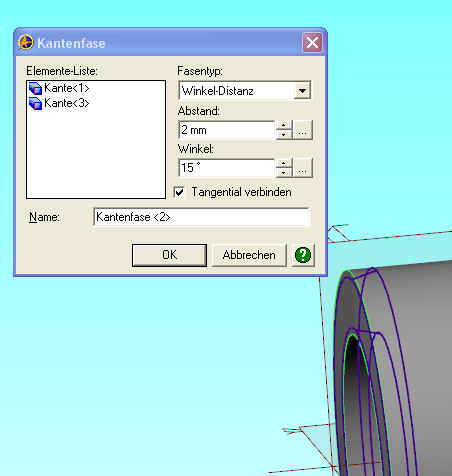Increase the Abstand value with up arrow
Image resolution: width=452 pixels, height=476 pixels.
click(284, 125)
